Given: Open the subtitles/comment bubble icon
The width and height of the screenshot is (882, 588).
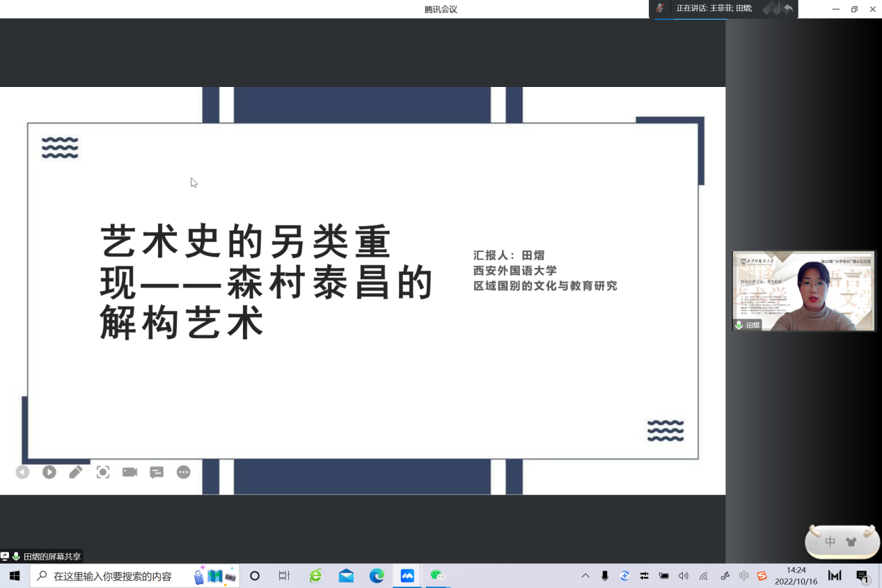Looking at the screenshot, I should [x=157, y=472].
